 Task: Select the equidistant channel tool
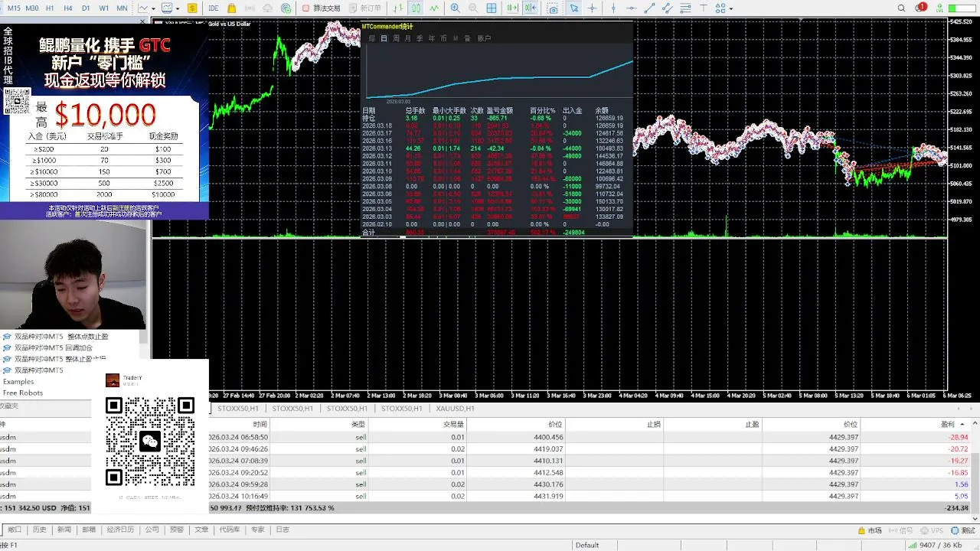[x=667, y=8]
